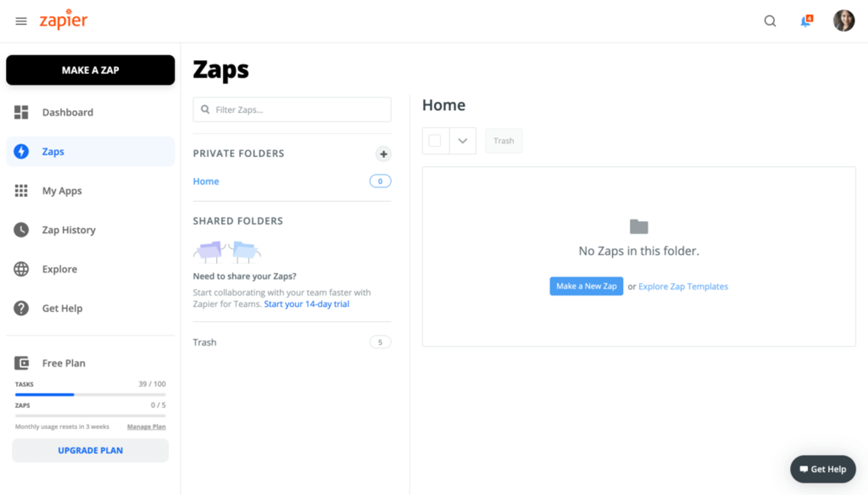Add a new private folder
The width and height of the screenshot is (868, 495).
tap(383, 154)
